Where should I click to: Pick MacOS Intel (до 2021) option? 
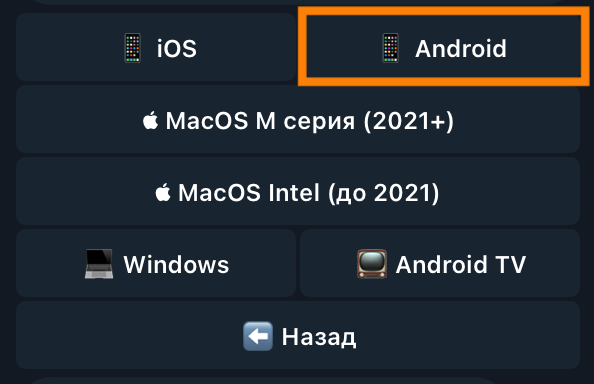[298, 191]
